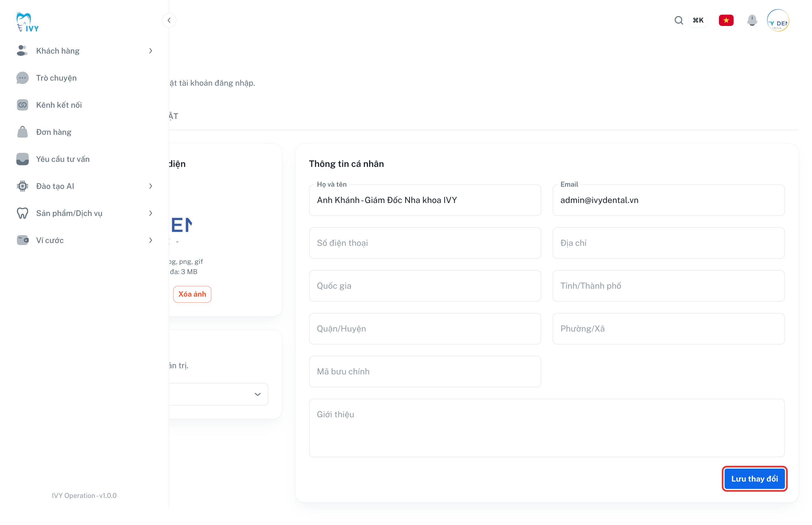This screenshot has height=525, width=812.
Task: Click the Đào tạo AI chip icon
Action: coord(22,186)
